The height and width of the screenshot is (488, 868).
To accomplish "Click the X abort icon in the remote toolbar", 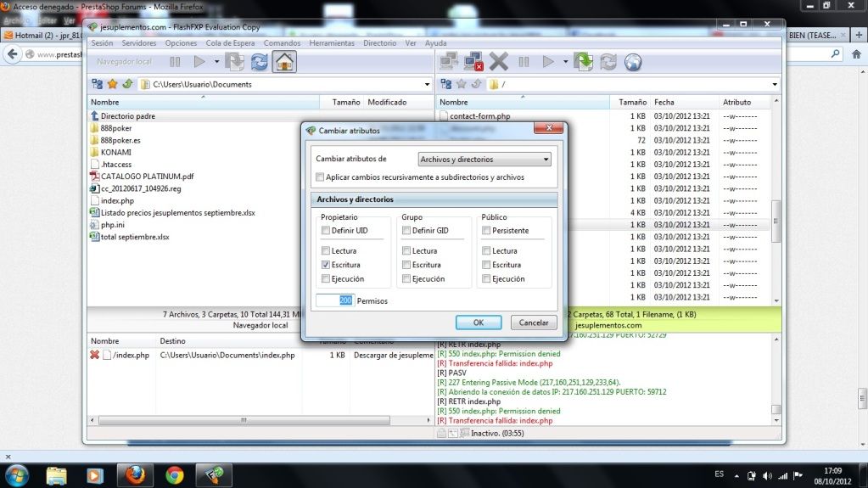I will pyautogui.click(x=499, y=61).
